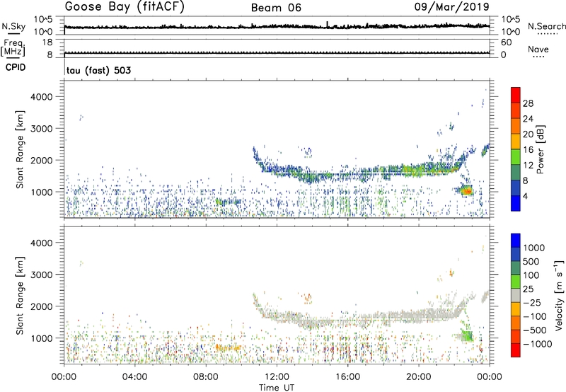Click the date "09/Mar/2019"
The image size is (566, 392).
tap(451, 7)
